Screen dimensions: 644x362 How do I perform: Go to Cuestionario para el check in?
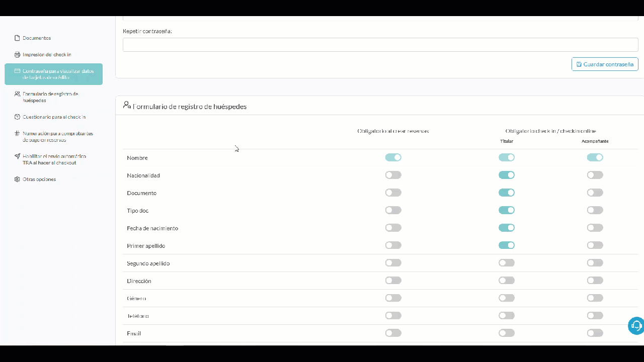(x=54, y=117)
